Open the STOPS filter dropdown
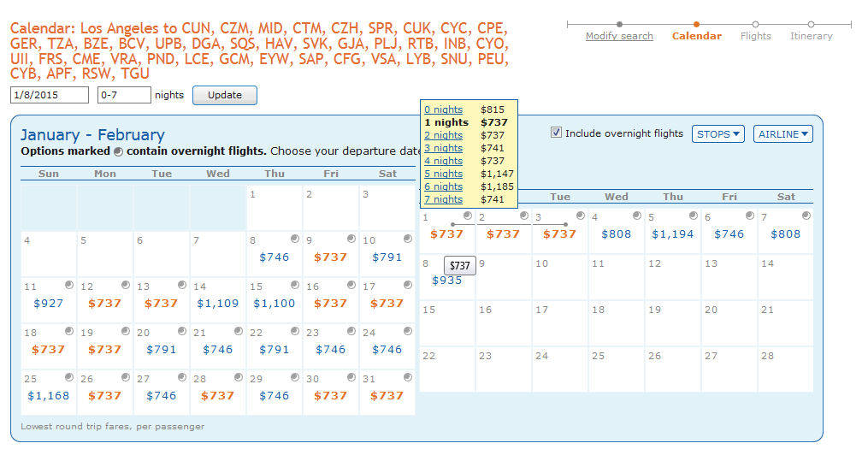The width and height of the screenshot is (868, 455). [x=718, y=133]
